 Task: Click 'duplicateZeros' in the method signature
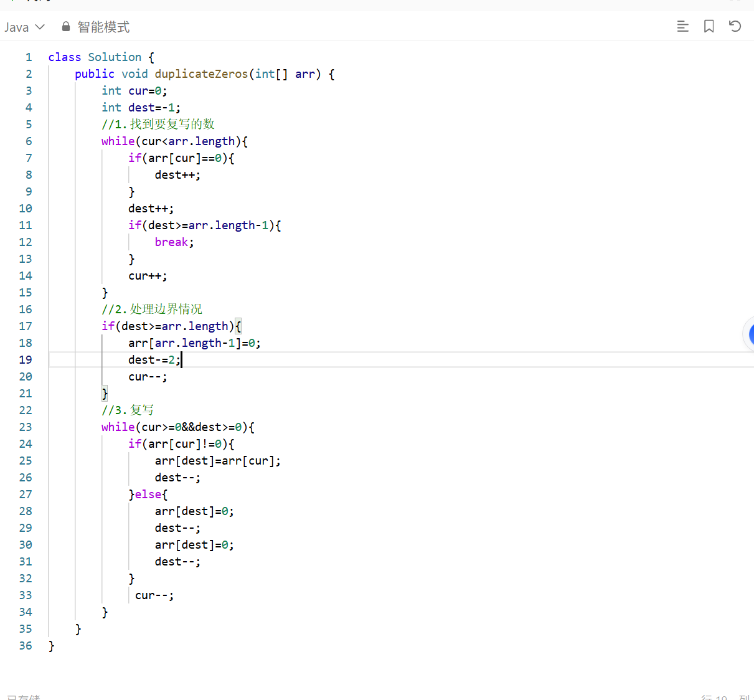pos(201,74)
